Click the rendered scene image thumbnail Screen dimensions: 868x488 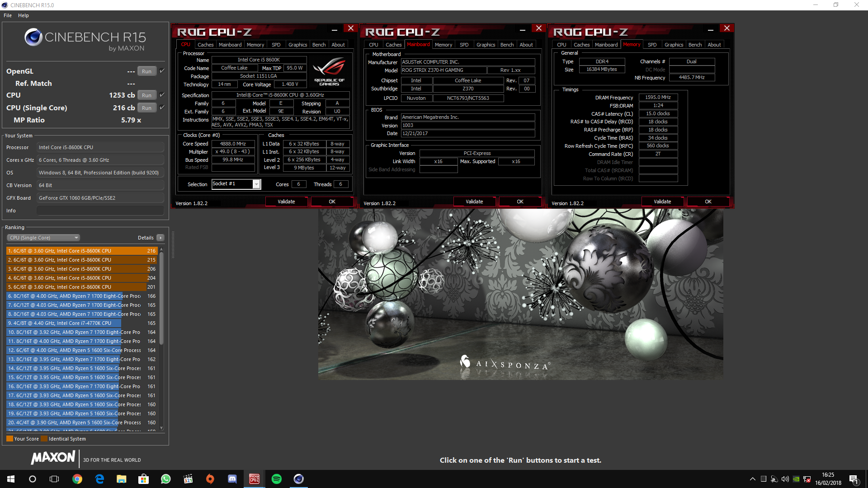(x=520, y=294)
